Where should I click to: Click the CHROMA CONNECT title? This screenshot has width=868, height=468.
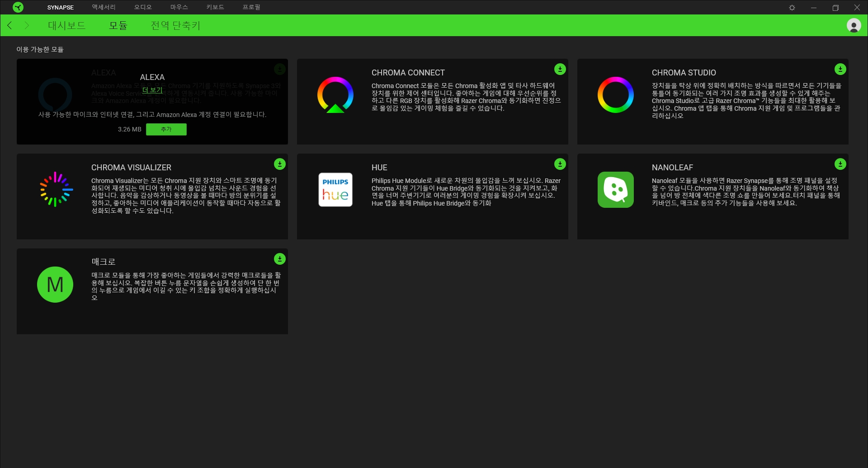(x=408, y=73)
